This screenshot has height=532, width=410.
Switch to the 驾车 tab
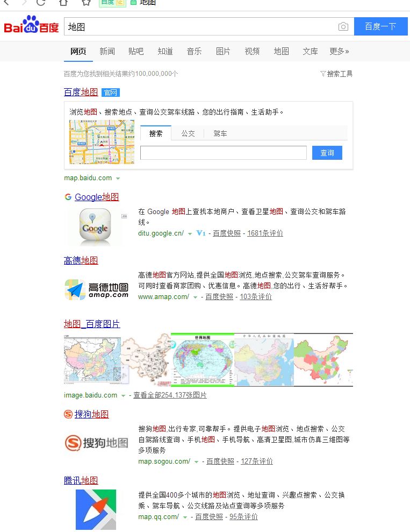pos(220,133)
